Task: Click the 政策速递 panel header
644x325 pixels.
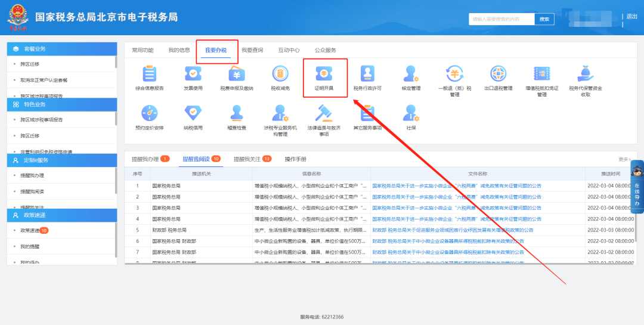Action: [62, 215]
